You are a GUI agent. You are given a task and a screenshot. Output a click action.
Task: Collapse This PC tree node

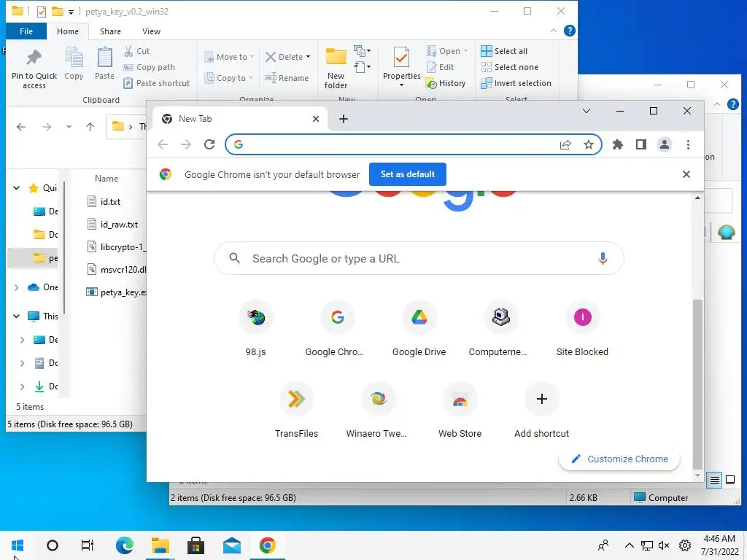[x=16, y=316]
